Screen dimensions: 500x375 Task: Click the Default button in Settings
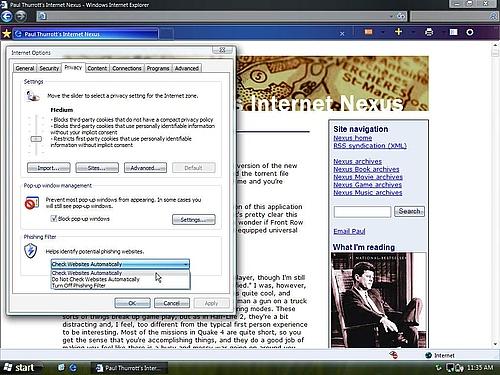[194, 168]
